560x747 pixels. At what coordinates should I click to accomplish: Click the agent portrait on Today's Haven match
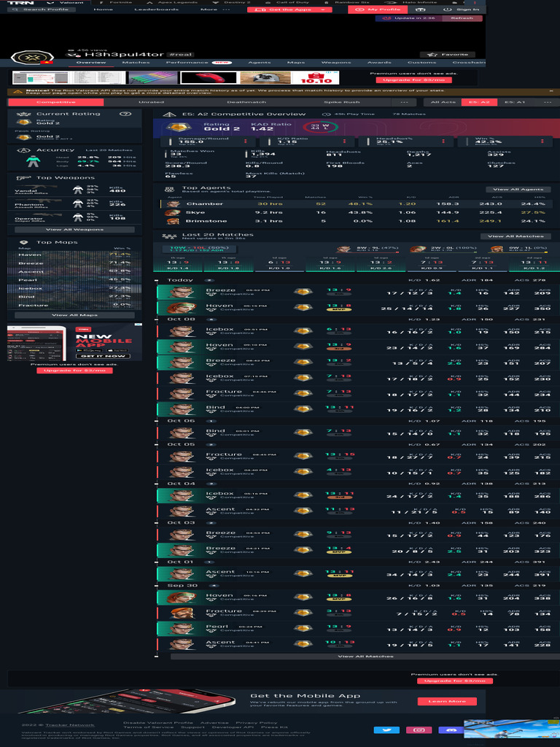[x=182, y=308]
